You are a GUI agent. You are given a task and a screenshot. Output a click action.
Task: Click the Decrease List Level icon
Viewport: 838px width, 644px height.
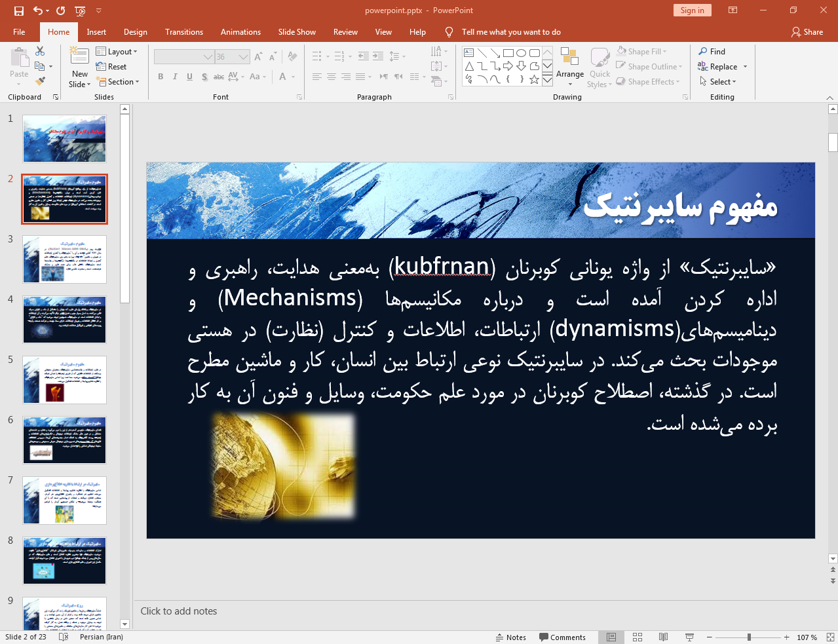click(x=364, y=56)
